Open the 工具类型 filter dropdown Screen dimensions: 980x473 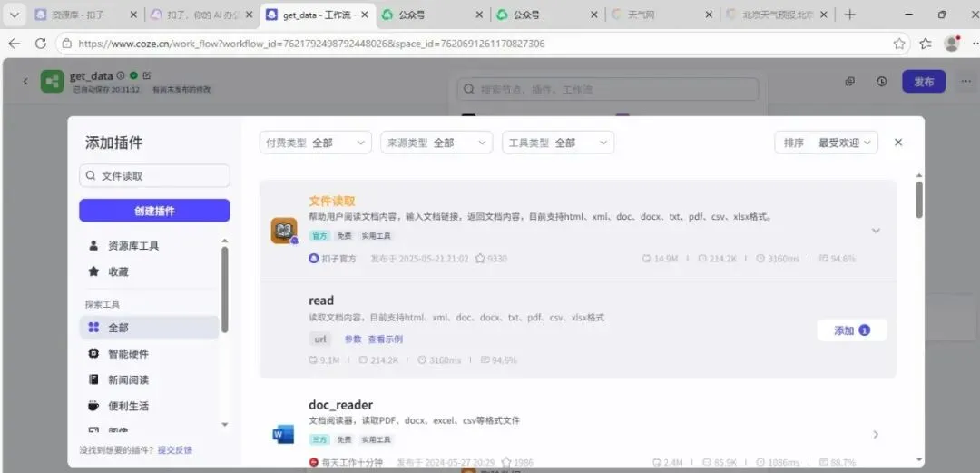pyautogui.click(x=557, y=143)
